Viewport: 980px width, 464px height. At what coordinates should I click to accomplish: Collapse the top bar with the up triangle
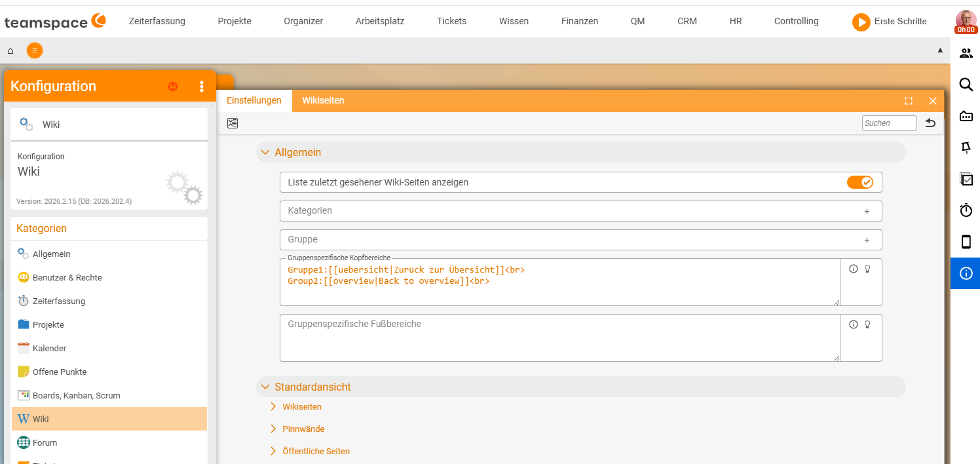point(940,50)
